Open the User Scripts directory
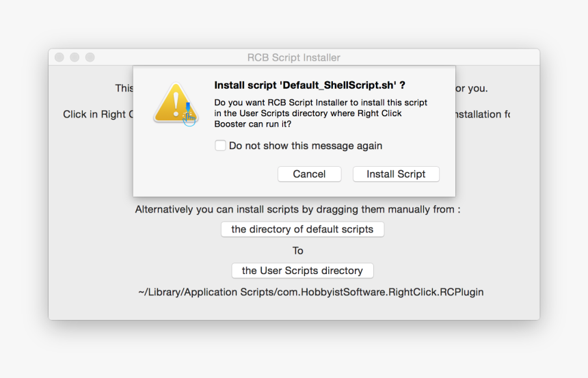Image resolution: width=588 pixels, height=378 pixels. [x=302, y=271]
